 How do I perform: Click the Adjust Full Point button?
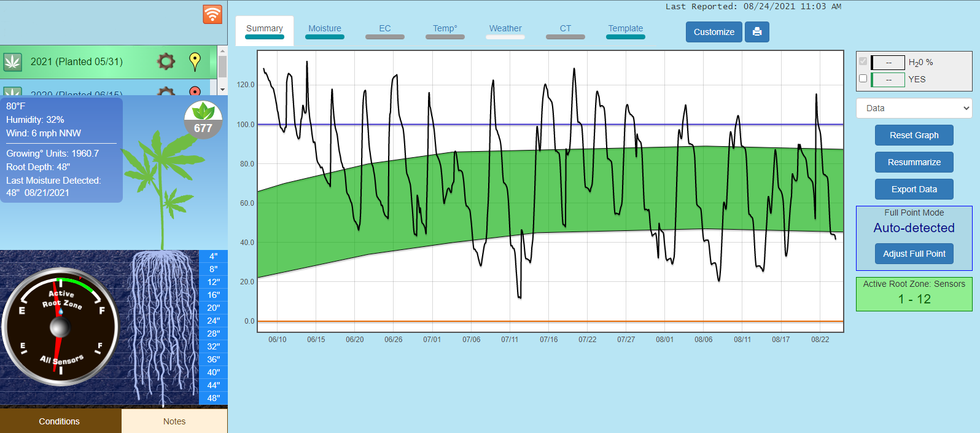click(914, 254)
